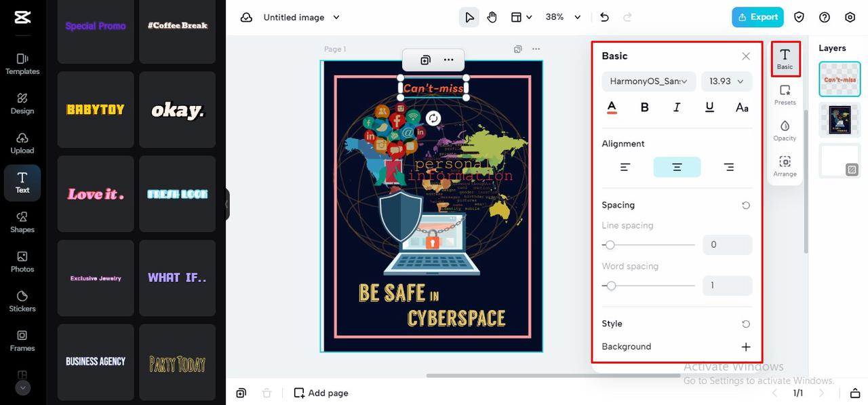Click the Export button
Screen dimensions: 868x405
pos(757,17)
